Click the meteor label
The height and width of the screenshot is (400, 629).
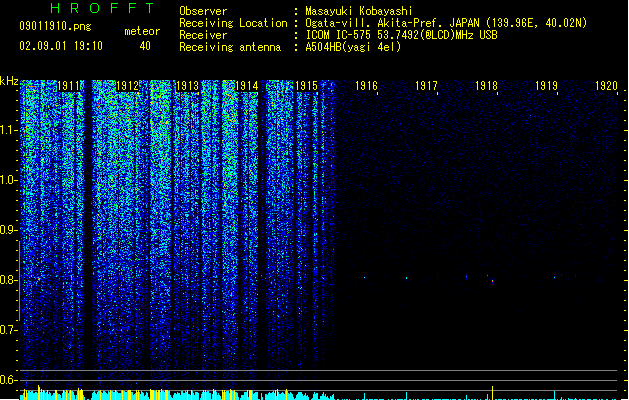(142, 31)
